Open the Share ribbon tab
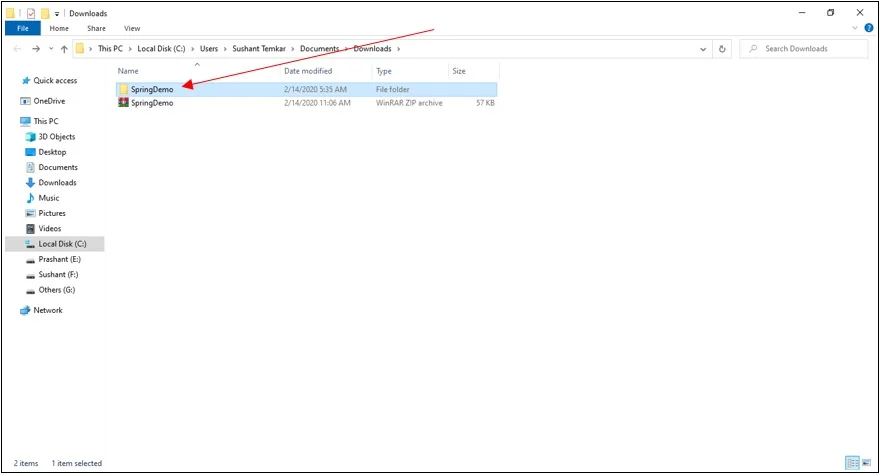880x474 pixels. 96,29
